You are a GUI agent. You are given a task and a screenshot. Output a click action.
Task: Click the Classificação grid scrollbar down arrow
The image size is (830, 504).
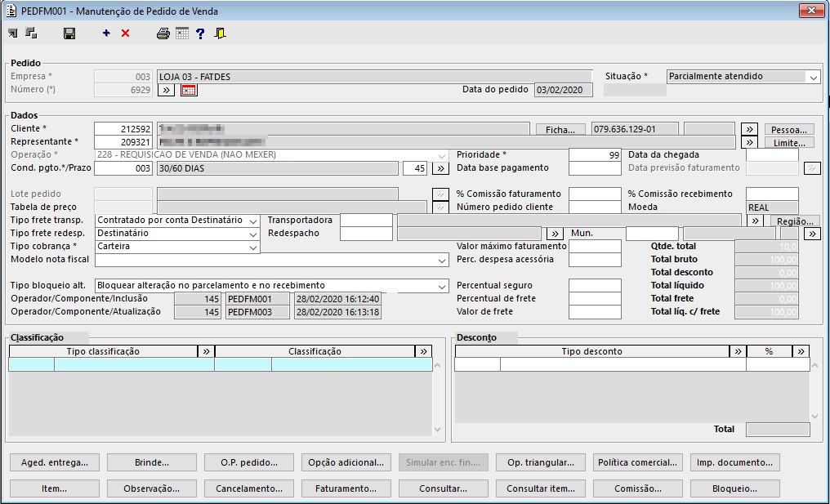click(438, 430)
